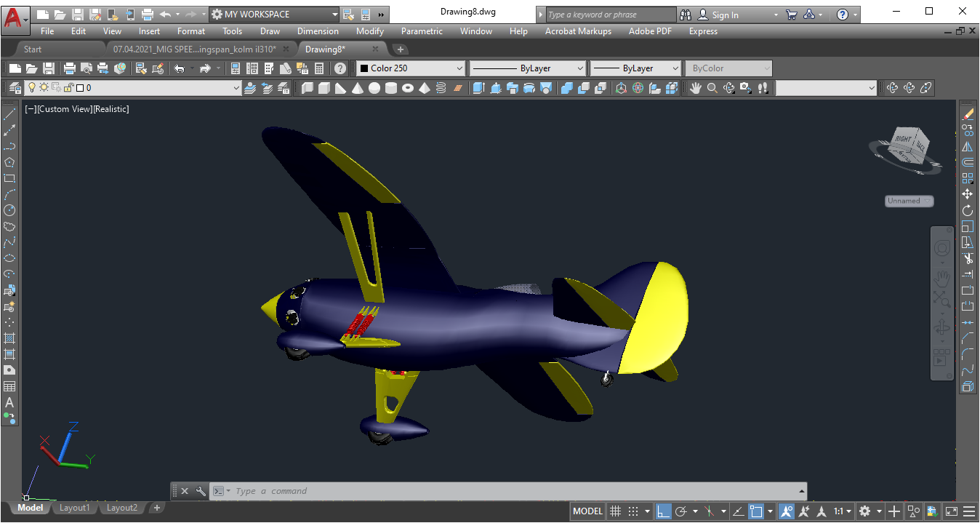
Task: Open the Parametric menu
Action: 422,31
